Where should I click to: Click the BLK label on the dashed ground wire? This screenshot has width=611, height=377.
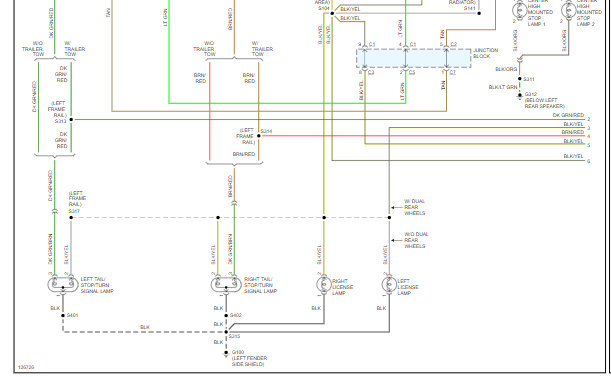pyautogui.click(x=145, y=327)
